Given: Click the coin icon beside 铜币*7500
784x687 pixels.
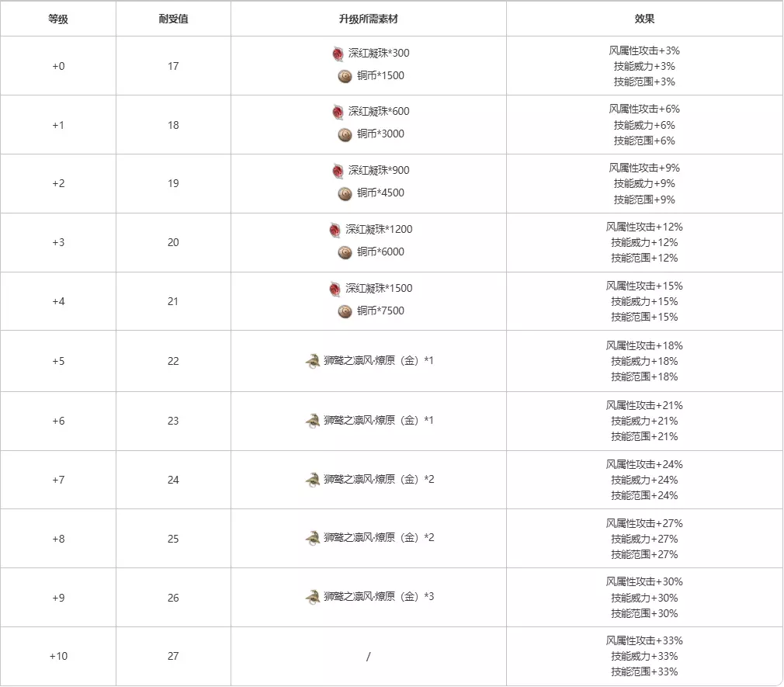Looking at the screenshot, I should (345, 311).
